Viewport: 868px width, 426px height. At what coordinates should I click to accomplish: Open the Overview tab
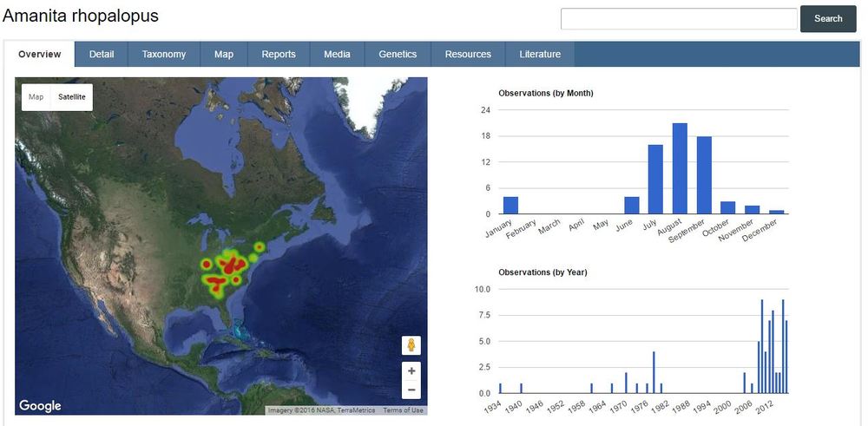pyautogui.click(x=40, y=54)
